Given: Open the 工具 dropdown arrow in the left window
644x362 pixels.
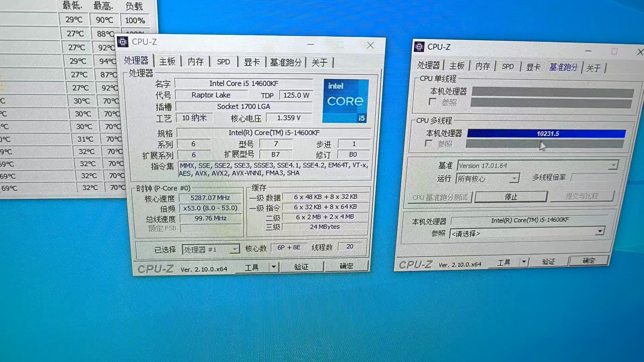Looking at the screenshot, I should pos(273,266).
